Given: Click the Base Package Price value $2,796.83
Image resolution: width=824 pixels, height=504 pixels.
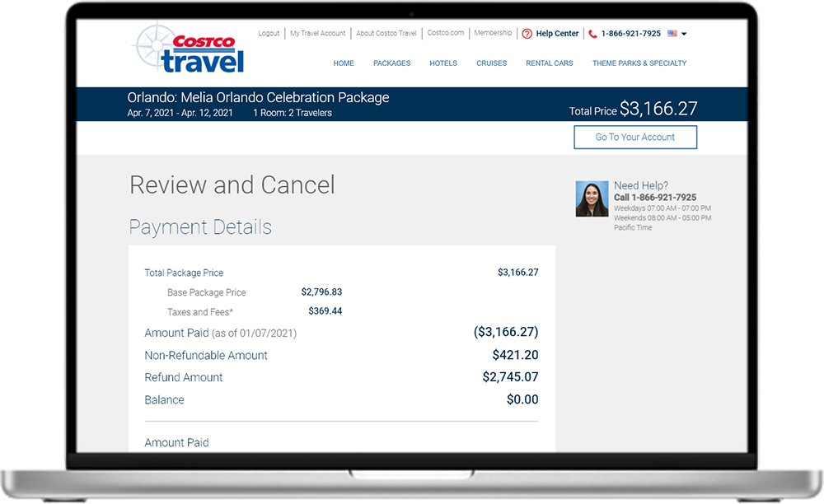Looking at the screenshot, I should [x=321, y=292].
